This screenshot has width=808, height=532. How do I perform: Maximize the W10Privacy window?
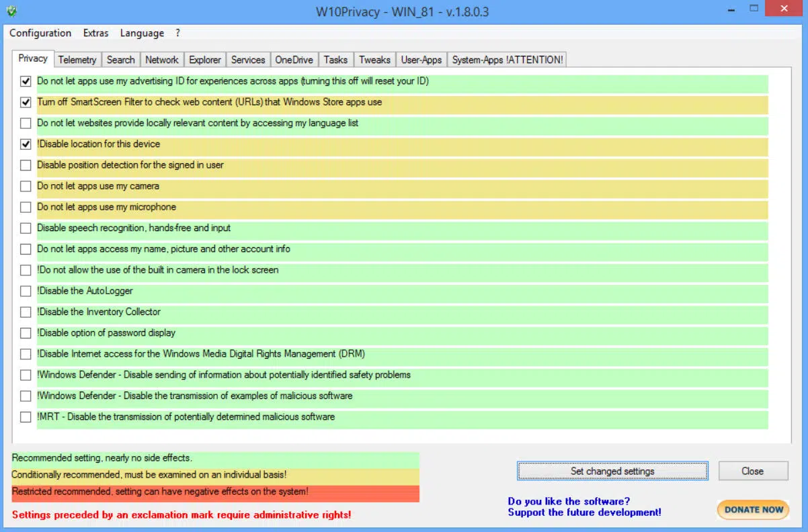coord(754,9)
